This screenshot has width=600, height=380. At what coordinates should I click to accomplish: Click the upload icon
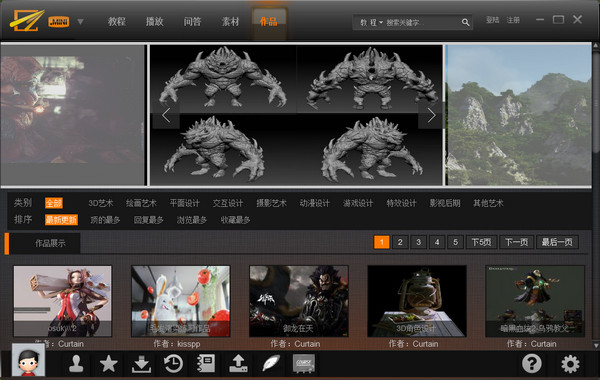click(238, 364)
